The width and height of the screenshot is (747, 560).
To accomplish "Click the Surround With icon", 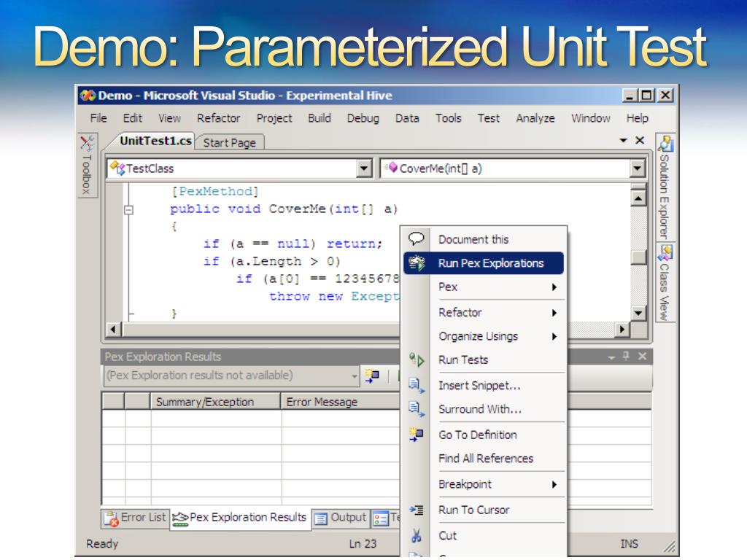I will click(417, 409).
